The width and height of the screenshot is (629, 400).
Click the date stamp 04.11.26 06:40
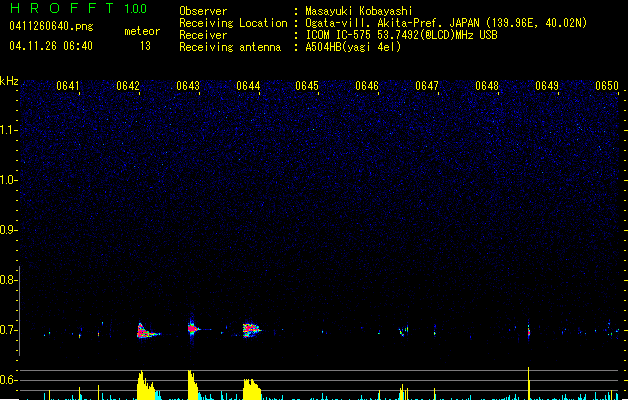[49, 46]
